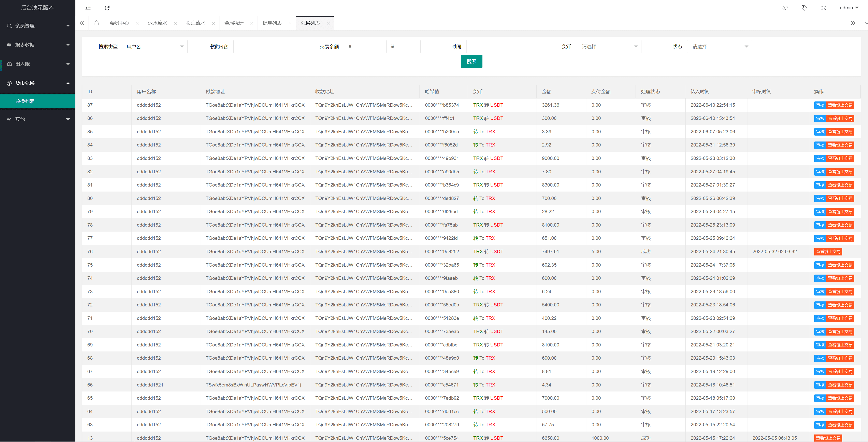Click 审核 button for row ID 87
868x442 pixels.
click(x=820, y=105)
